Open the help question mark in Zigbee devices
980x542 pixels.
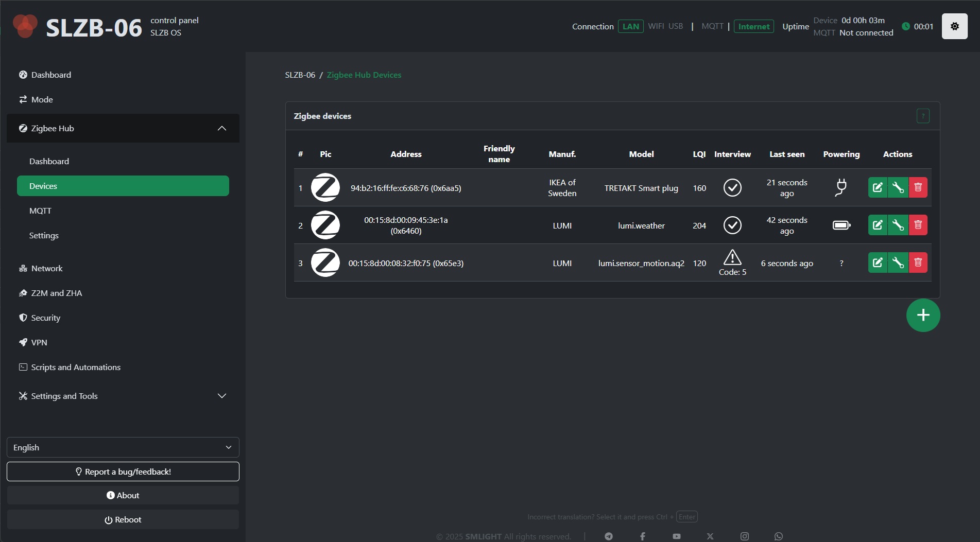tap(923, 116)
